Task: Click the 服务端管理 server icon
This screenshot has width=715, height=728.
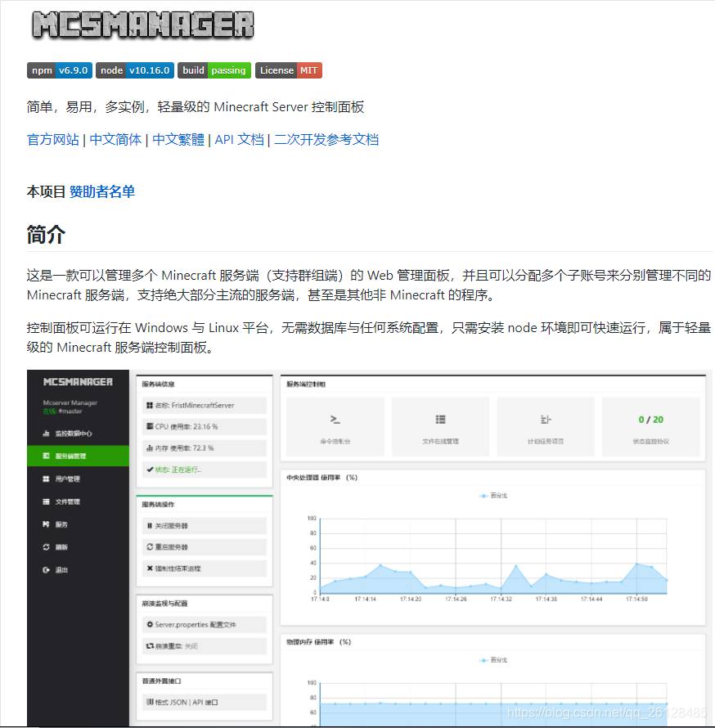Action: tap(46, 456)
